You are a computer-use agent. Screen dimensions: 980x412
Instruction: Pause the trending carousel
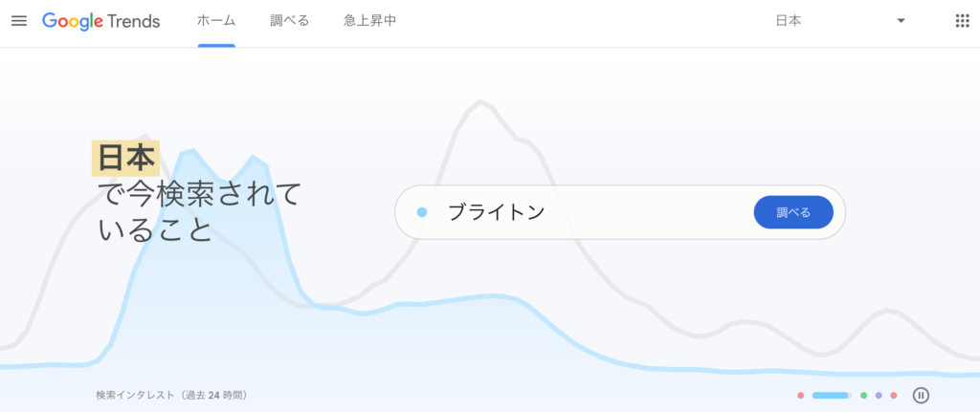(921, 395)
